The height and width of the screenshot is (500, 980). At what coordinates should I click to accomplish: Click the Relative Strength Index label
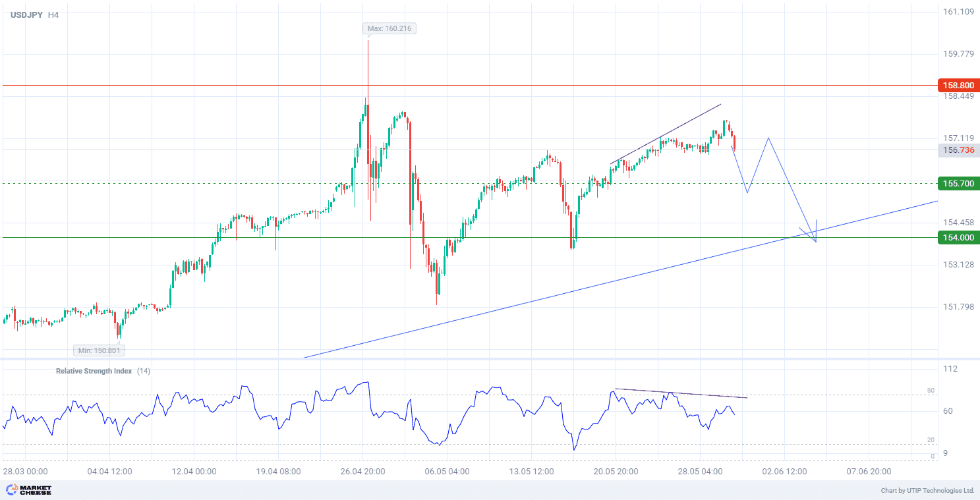[94, 371]
